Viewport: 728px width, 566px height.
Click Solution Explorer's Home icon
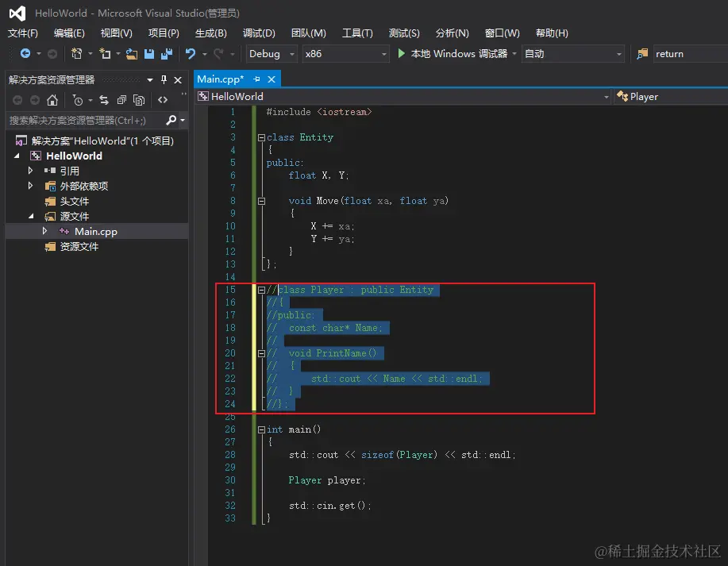tap(52, 100)
